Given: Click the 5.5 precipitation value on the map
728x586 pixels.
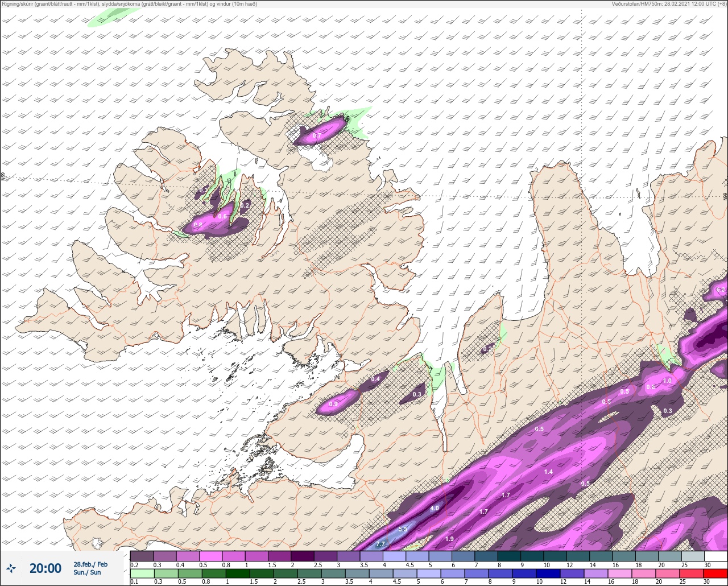Looking at the screenshot, I should point(403,529).
